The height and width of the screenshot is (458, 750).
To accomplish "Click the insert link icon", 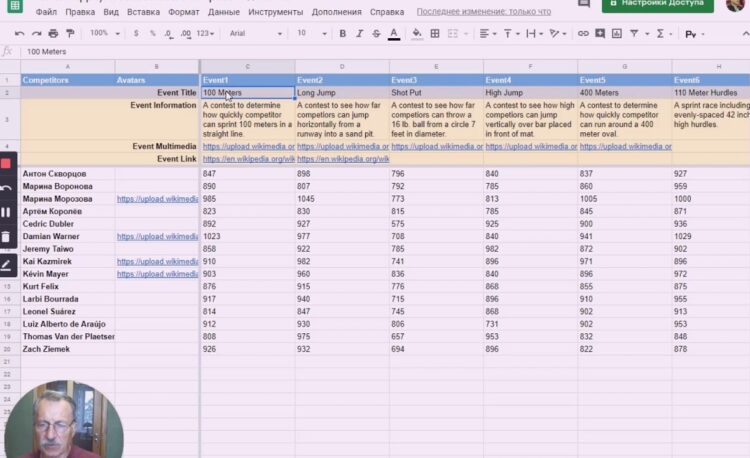I will 583,33.
